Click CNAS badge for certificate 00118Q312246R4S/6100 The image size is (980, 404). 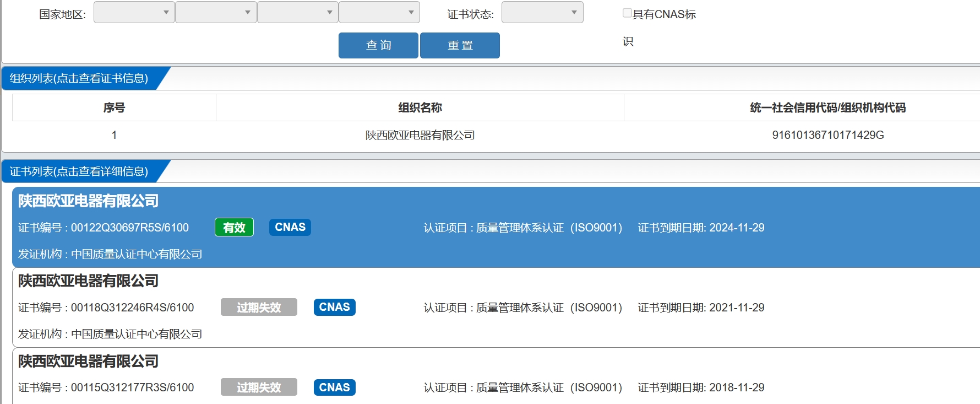pos(335,307)
